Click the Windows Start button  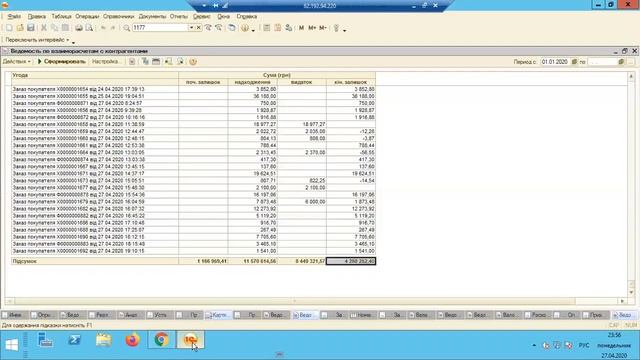pos(11,345)
